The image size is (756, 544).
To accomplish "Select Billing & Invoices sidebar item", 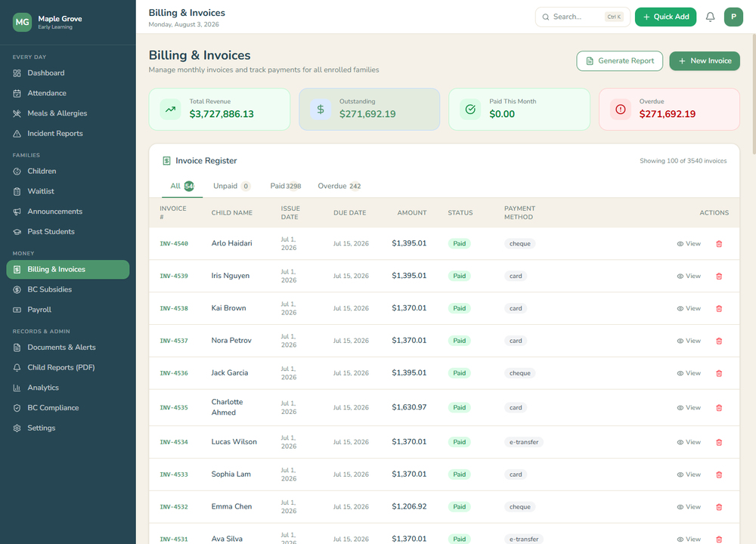I will click(x=68, y=269).
